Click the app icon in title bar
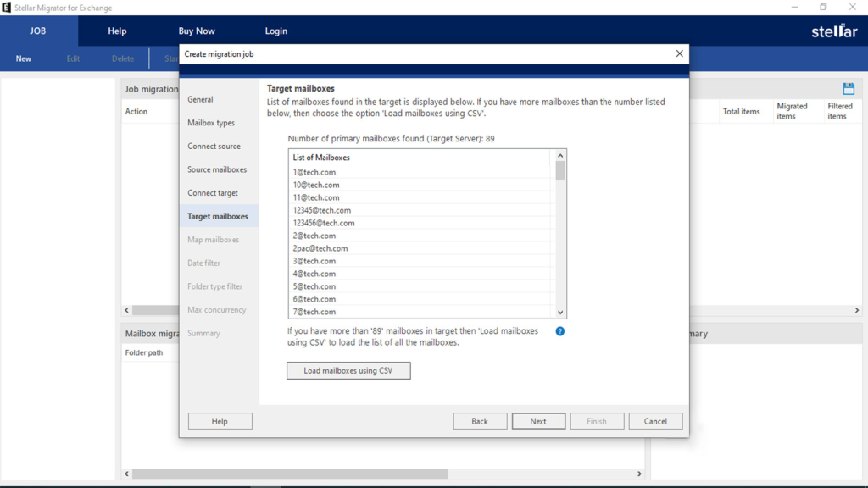 7,8
